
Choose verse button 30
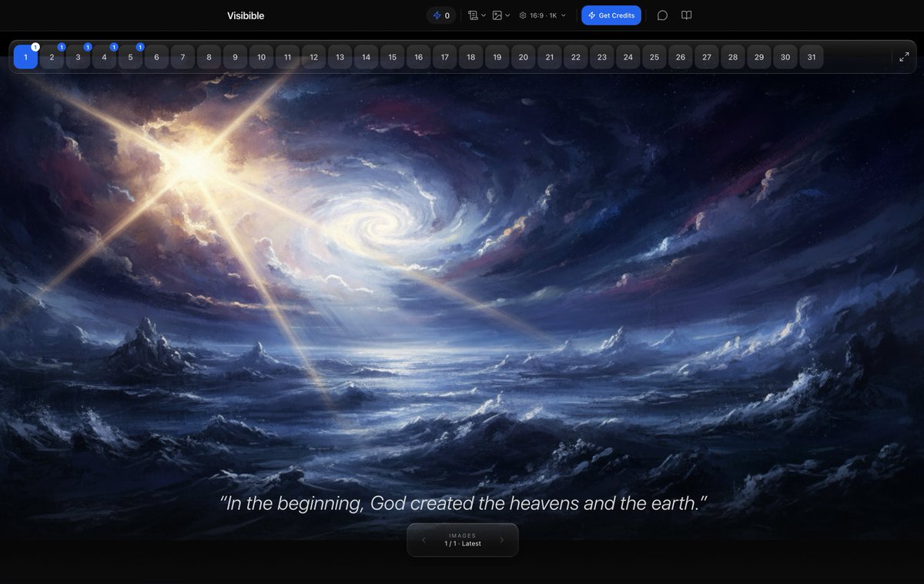(785, 57)
